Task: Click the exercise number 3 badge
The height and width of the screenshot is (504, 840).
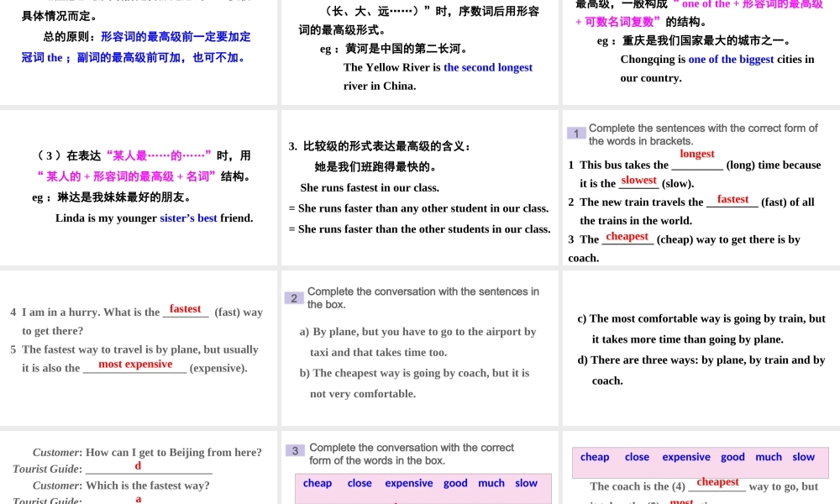Action: coord(295,451)
